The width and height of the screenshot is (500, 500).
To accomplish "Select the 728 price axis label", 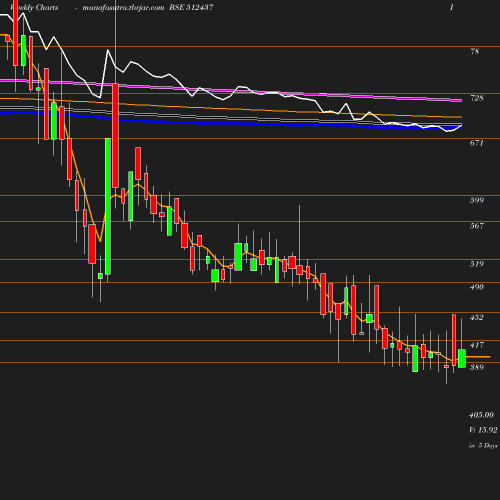I will pyautogui.click(x=477, y=98).
